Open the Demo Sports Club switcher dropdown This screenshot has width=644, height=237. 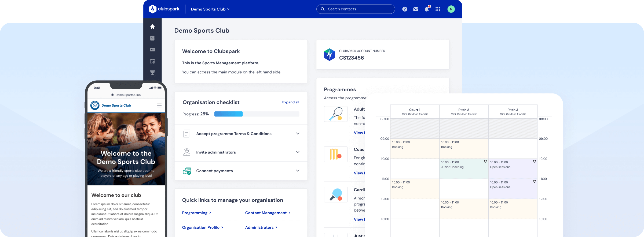tap(210, 9)
